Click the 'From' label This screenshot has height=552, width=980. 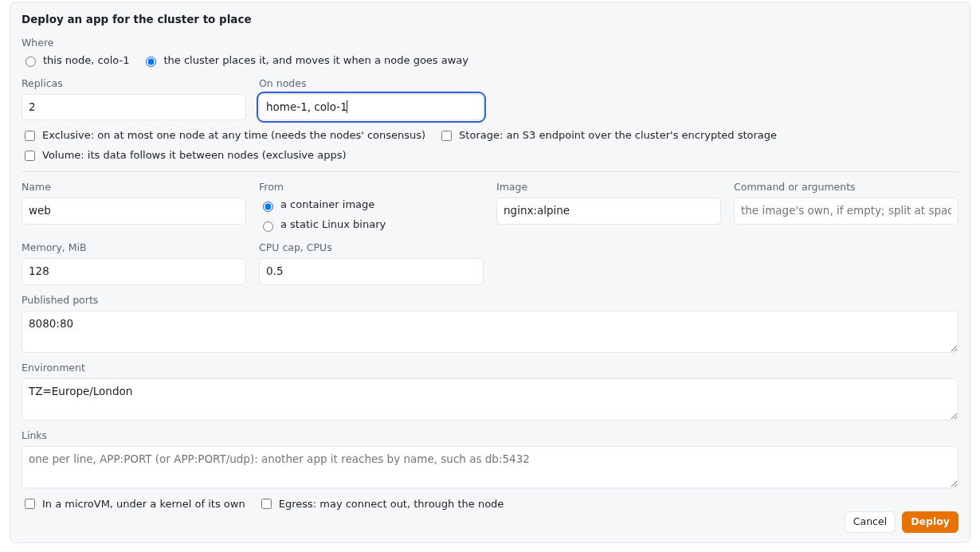[272, 187]
